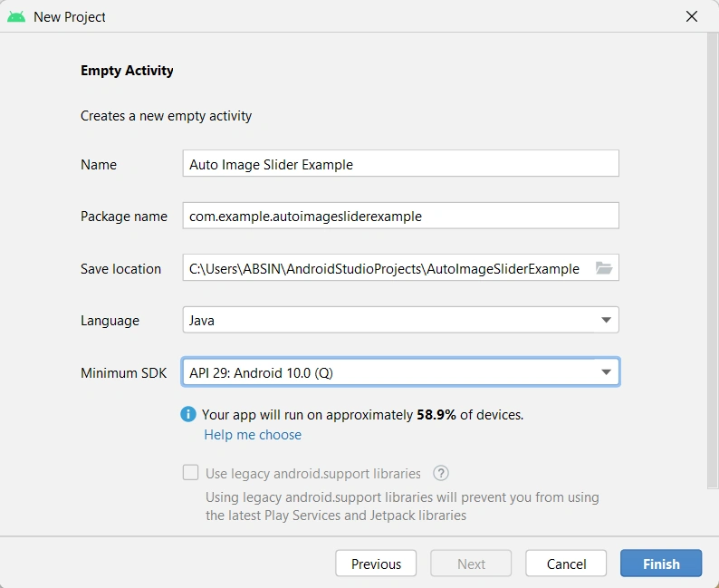Open the Help me choose link

pos(253,435)
